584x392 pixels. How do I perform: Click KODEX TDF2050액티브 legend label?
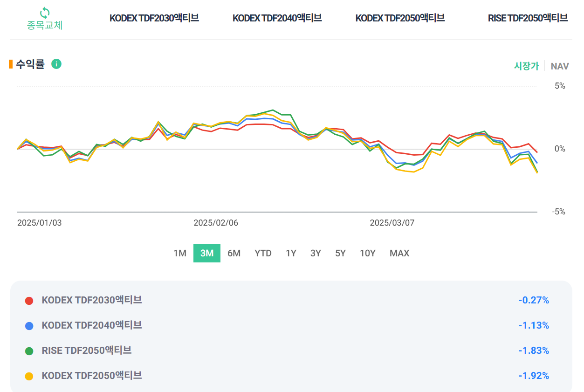click(x=92, y=376)
